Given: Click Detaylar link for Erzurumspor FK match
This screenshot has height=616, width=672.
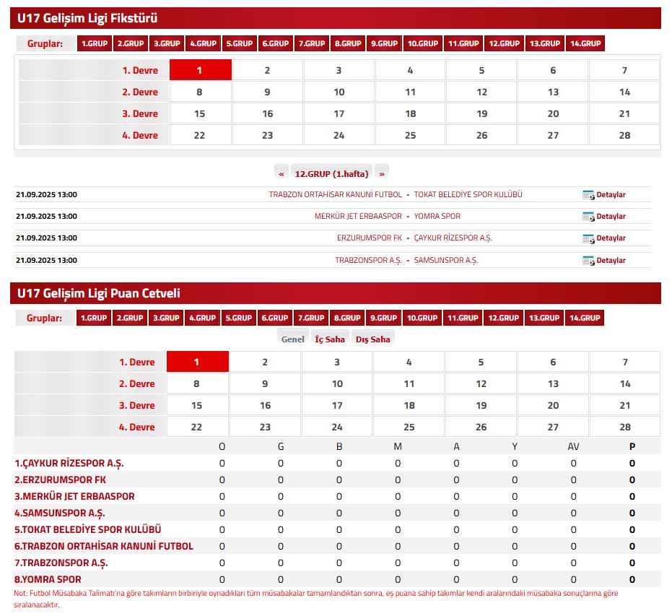Looking at the screenshot, I should [x=611, y=238].
